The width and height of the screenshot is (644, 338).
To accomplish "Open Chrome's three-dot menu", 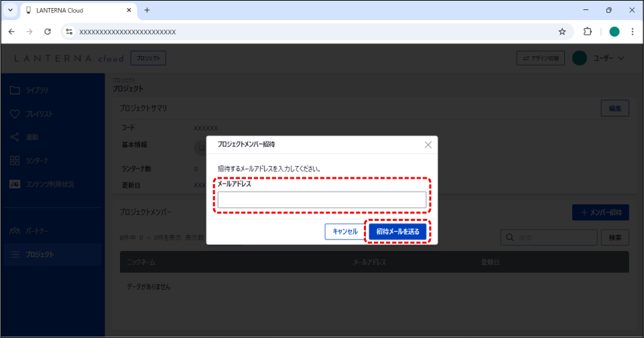I will 632,31.
